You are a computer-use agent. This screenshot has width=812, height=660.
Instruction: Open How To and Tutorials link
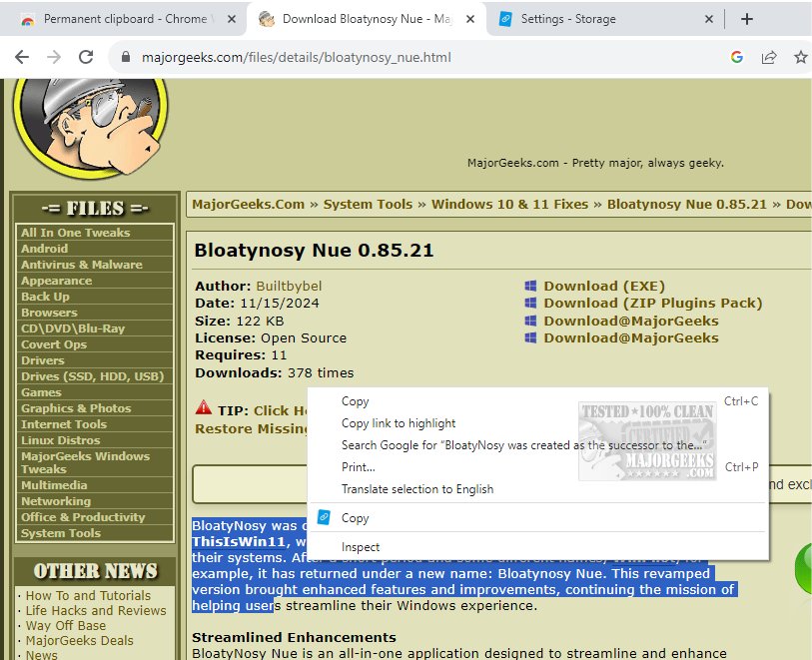pos(88,596)
